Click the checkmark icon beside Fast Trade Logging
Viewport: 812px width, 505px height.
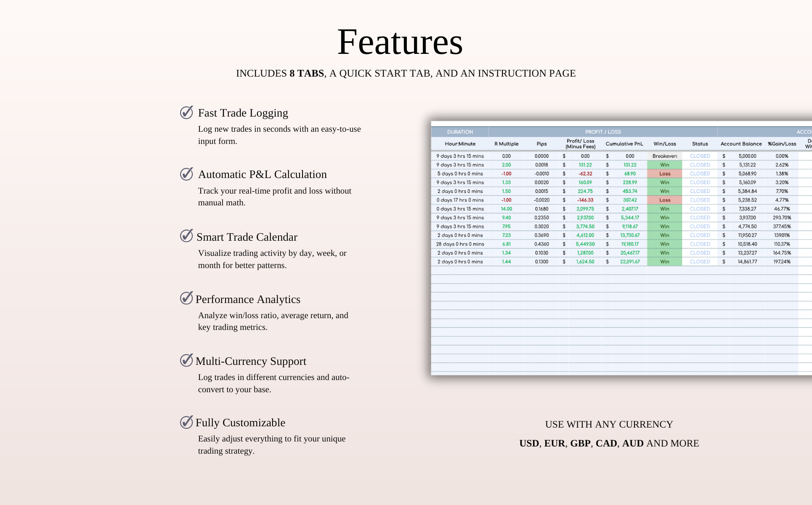pyautogui.click(x=186, y=112)
